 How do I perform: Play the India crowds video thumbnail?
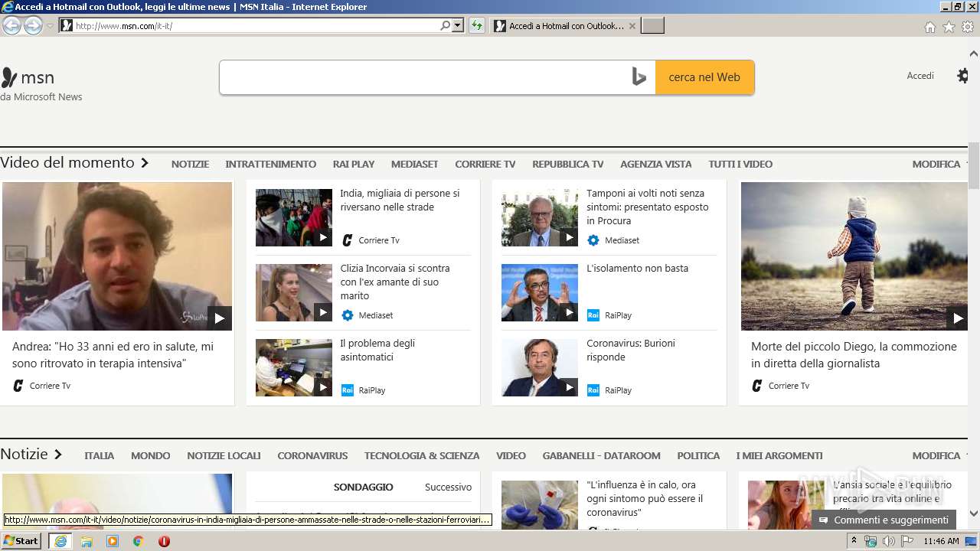(294, 217)
